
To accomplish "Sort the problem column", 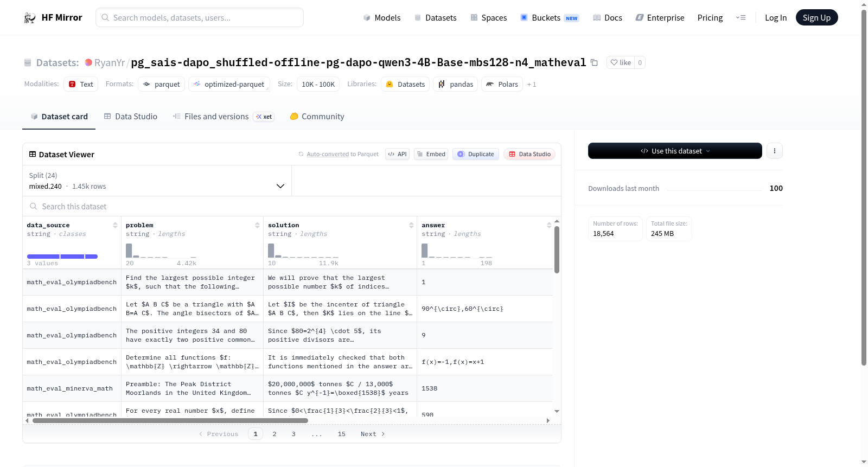I will (x=257, y=225).
